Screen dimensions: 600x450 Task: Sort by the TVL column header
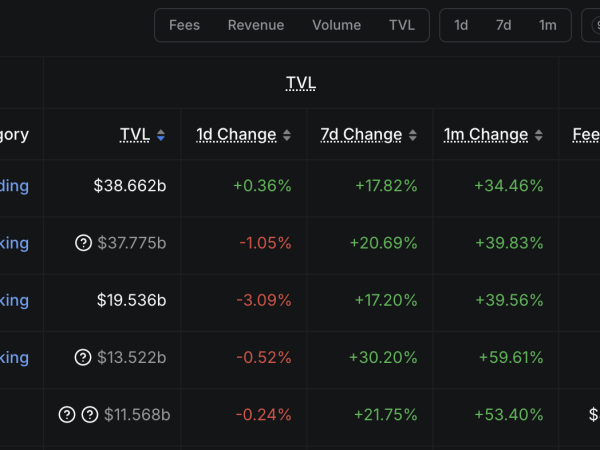point(135,135)
